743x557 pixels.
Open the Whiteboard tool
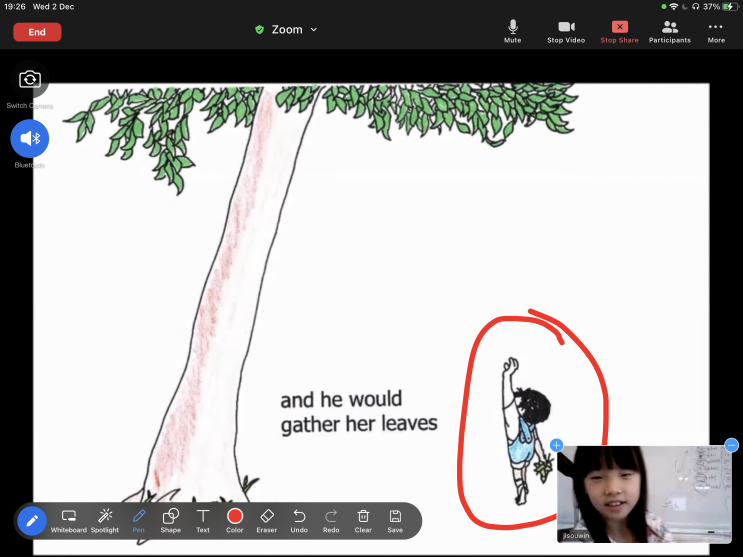(69, 521)
